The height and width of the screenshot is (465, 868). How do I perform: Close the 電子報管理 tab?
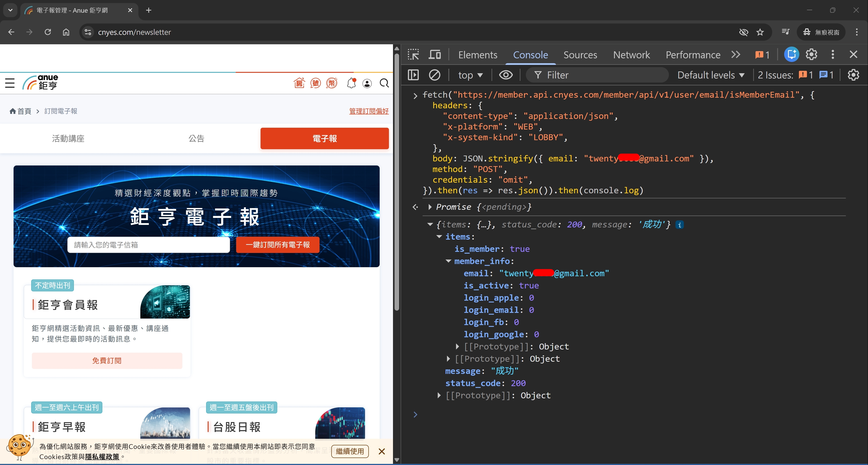(130, 10)
